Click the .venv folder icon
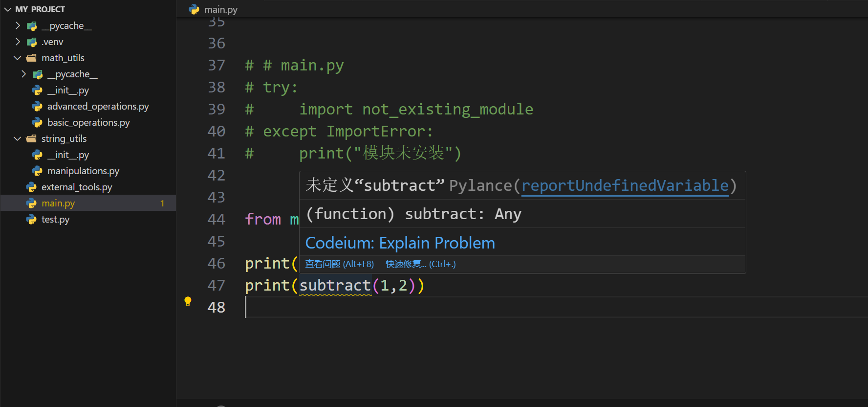 pyautogui.click(x=32, y=42)
